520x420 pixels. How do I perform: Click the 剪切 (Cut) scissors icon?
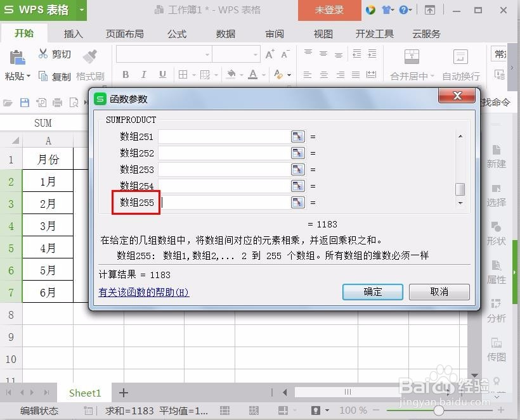(x=42, y=54)
